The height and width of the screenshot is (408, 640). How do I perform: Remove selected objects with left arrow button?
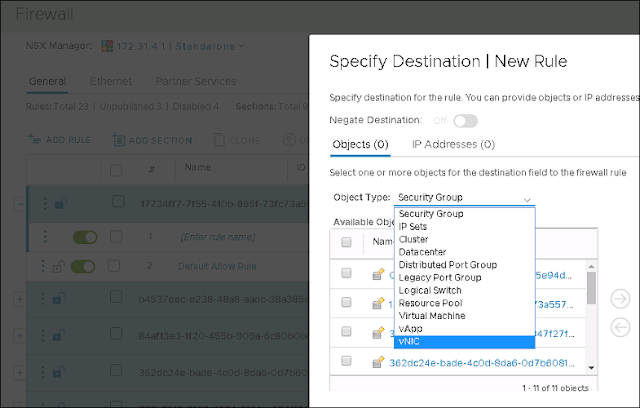[620, 327]
